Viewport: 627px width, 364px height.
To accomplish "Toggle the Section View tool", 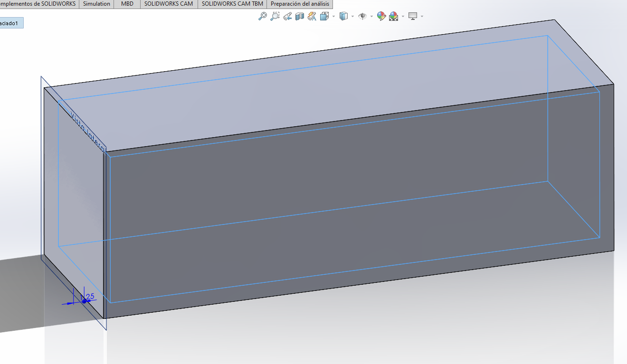I will click(x=299, y=16).
